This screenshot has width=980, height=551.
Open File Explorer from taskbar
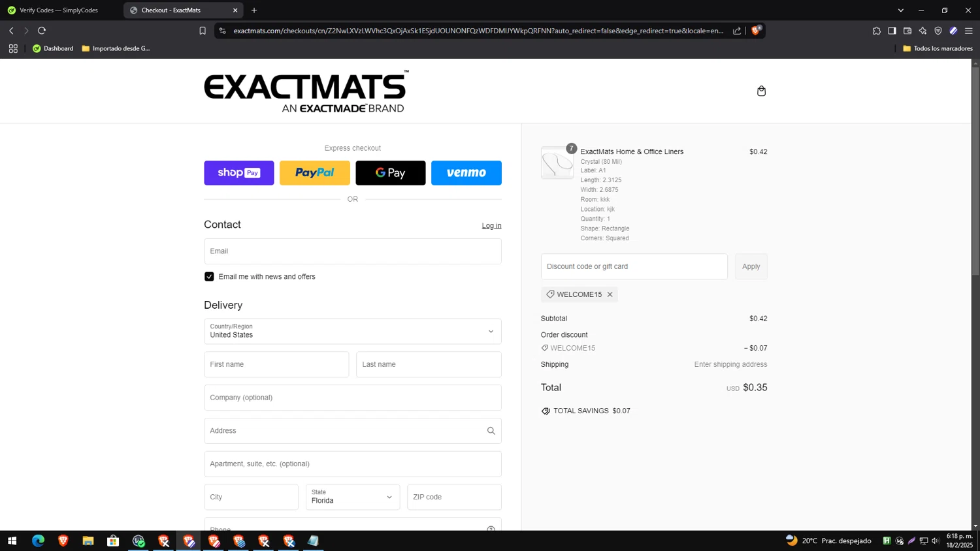88,541
